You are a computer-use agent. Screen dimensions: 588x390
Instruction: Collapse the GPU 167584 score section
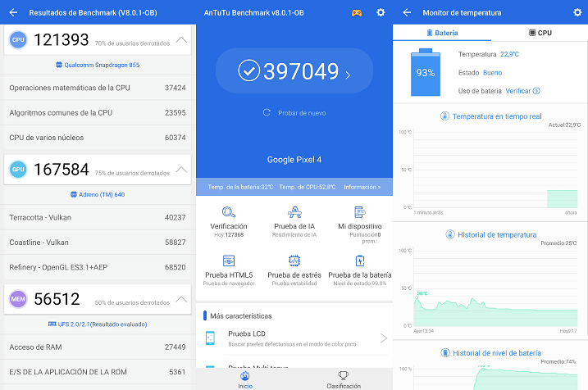(181, 170)
